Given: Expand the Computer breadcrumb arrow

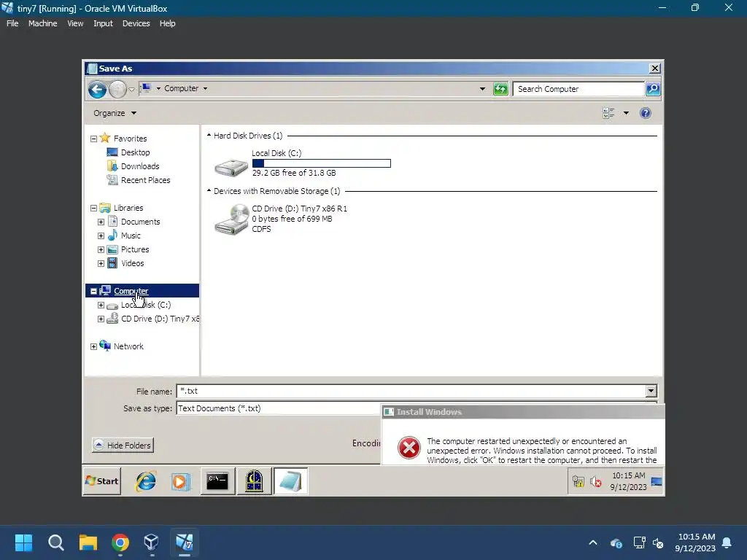Looking at the screenshot, I should tap(205, 88).
